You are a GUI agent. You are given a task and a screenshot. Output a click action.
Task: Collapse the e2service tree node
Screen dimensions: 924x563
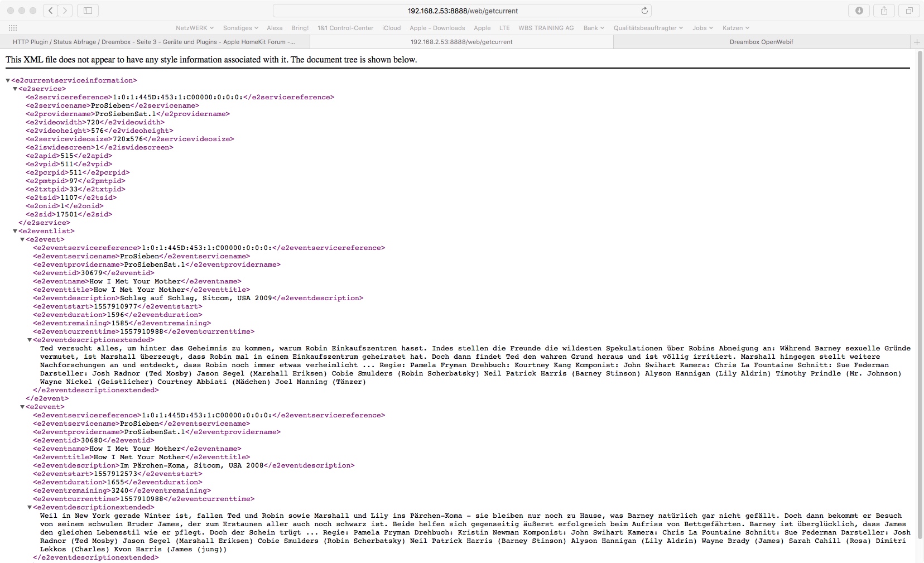[x=15, y=89]
